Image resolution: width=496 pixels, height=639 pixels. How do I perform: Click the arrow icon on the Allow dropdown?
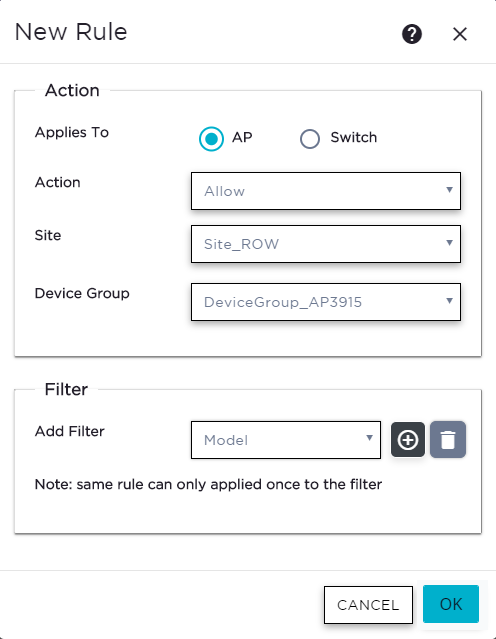point(449,190)
